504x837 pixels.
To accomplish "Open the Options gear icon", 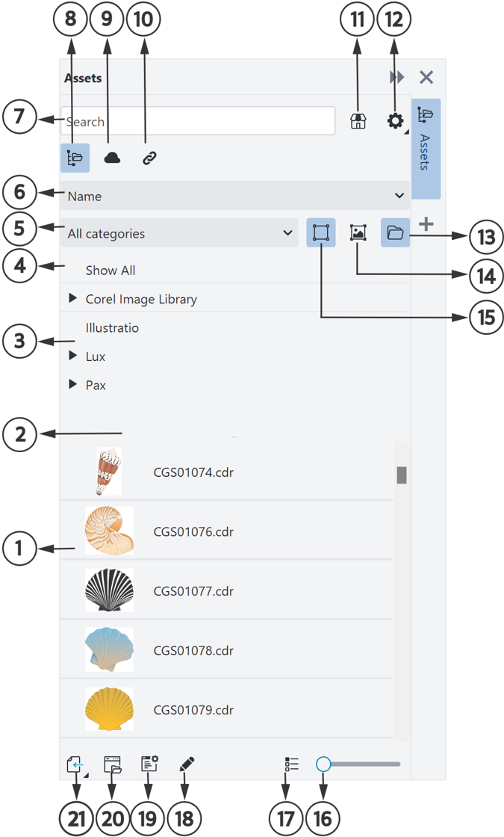I will point(395,121).
